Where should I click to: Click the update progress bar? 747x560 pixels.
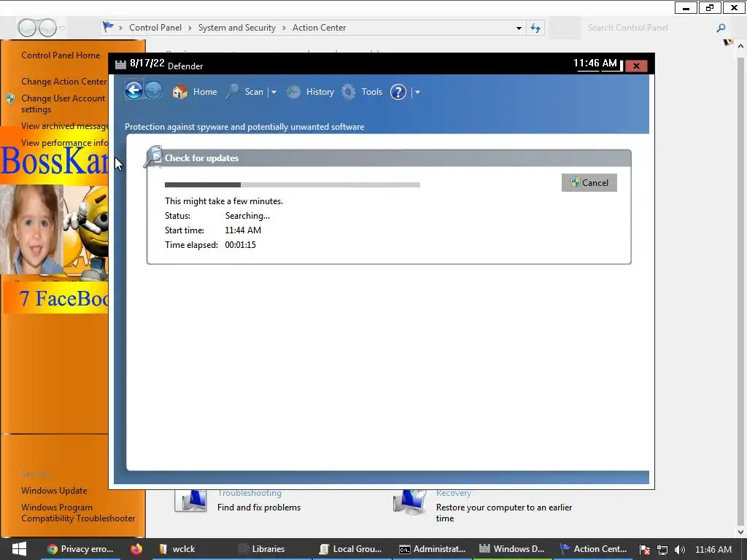tap(293, 184)
